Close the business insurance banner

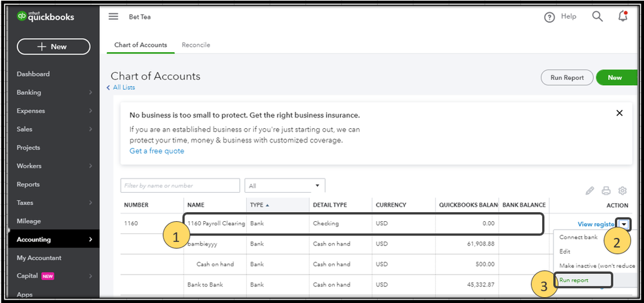click(x=620, y=113)
